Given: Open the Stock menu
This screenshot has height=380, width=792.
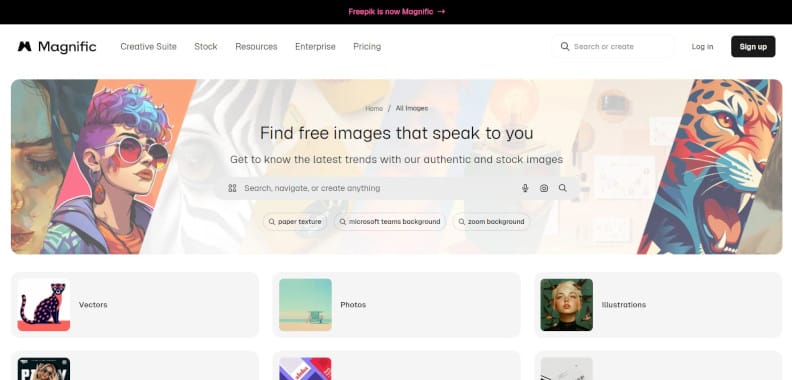Looking at the screenshot, I should click(x=206, y=46).
